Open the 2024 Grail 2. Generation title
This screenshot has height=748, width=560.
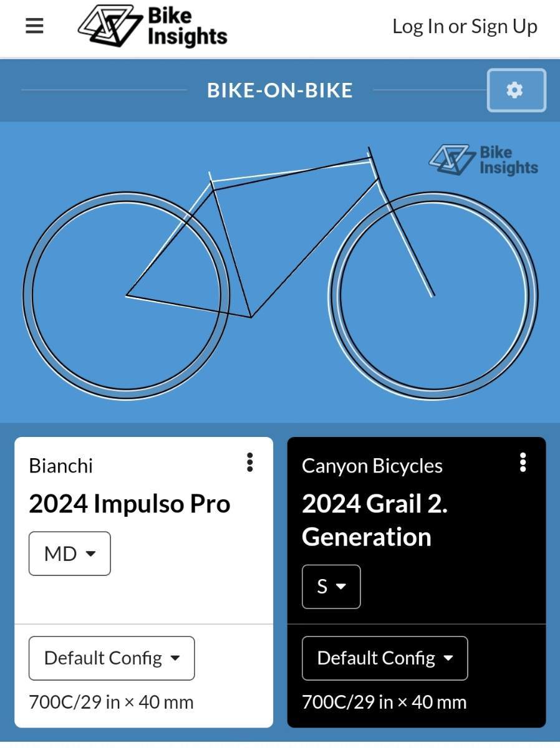[374, 520]
